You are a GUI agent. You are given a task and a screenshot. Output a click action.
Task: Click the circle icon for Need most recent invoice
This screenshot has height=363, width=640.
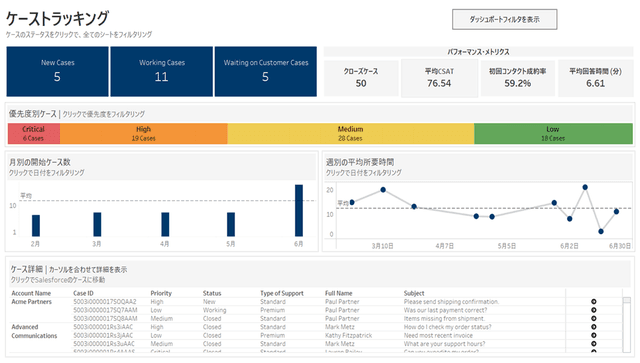593,336
